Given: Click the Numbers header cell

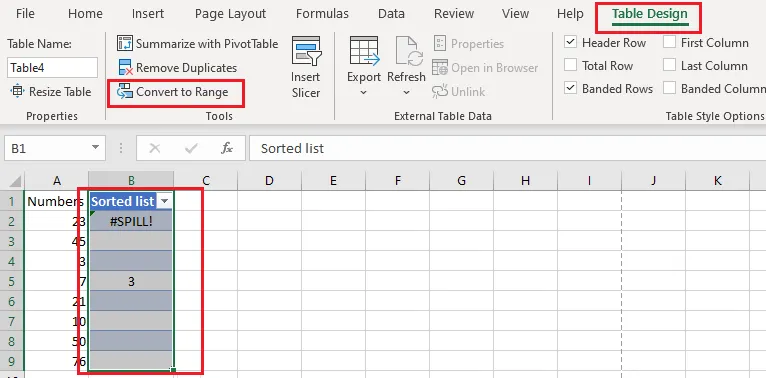Looking at the screenshot, I should 57,201.
